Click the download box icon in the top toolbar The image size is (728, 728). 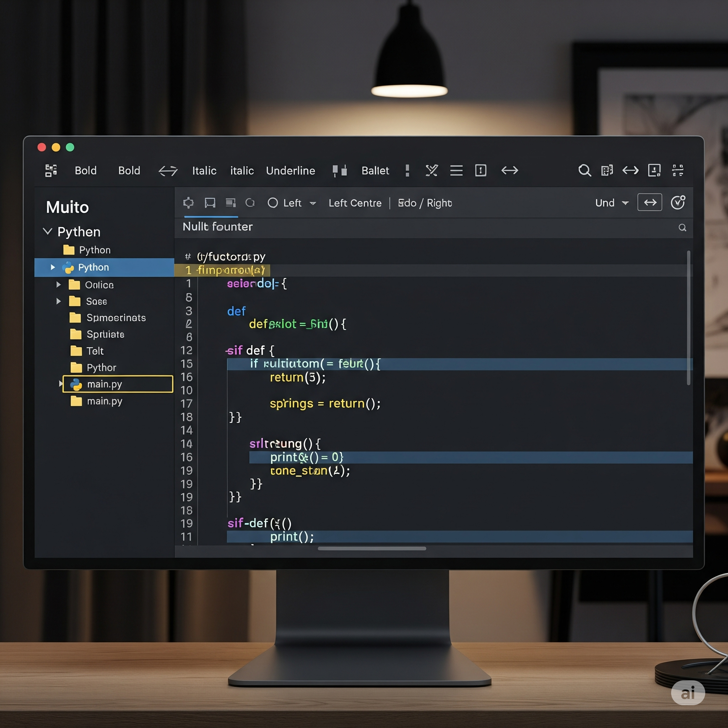point(654,170)
